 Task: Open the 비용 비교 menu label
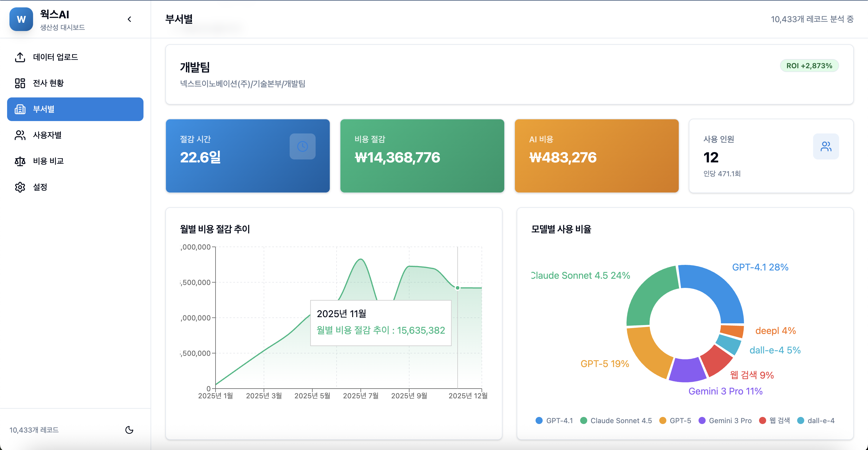(x=48, y=161)
